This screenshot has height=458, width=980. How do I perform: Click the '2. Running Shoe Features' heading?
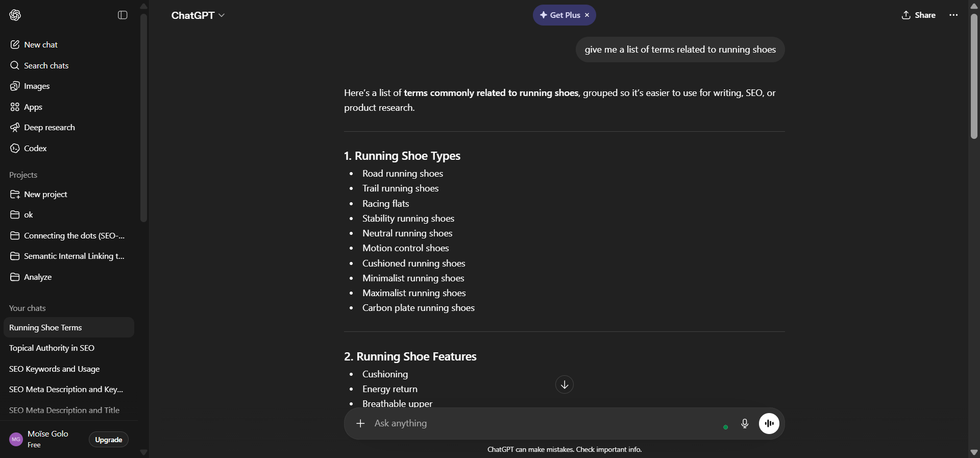point(410,356)
